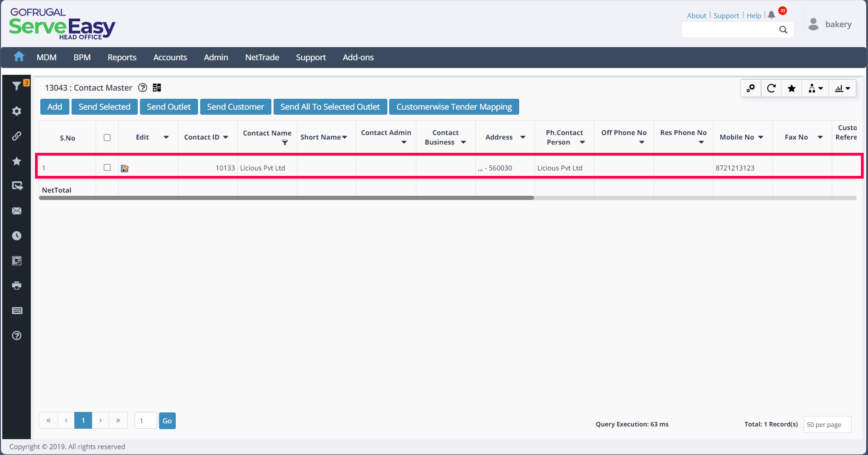The width and height of the screenshot is (868, 455).
Task: Go to the next page arrow
Action: [101, 421]
